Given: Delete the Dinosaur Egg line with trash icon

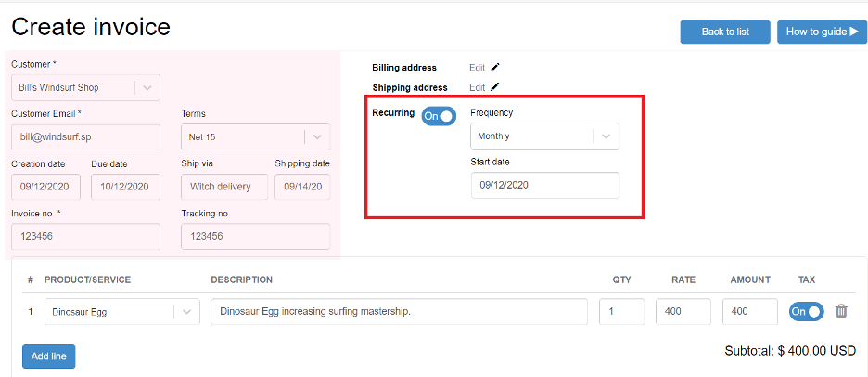Looking at the screenshot, I should coord(841,311).
